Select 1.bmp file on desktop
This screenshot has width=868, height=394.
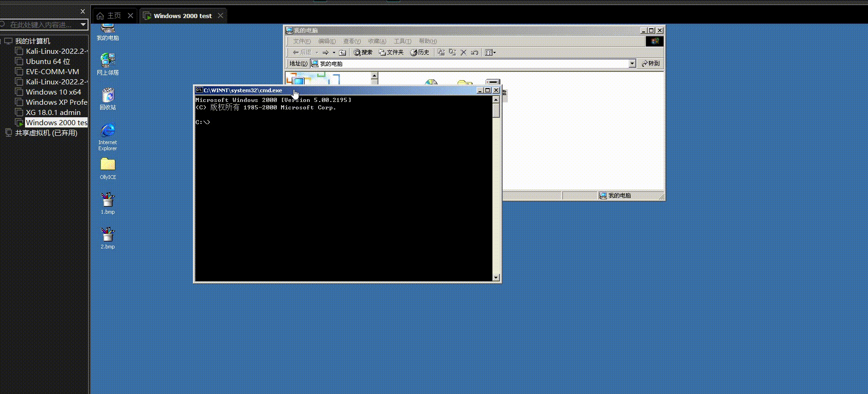click(108, 203)
